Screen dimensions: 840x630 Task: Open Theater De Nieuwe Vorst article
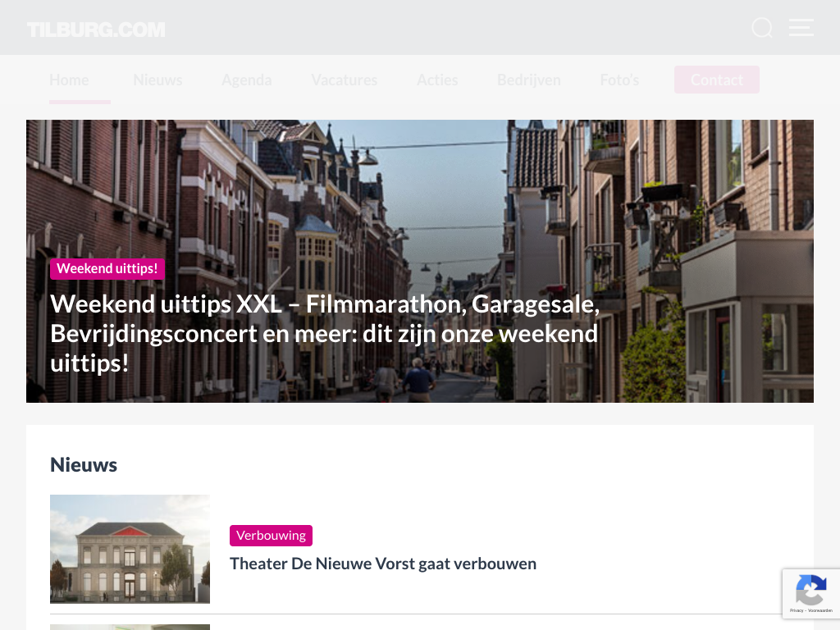point(383,564)
